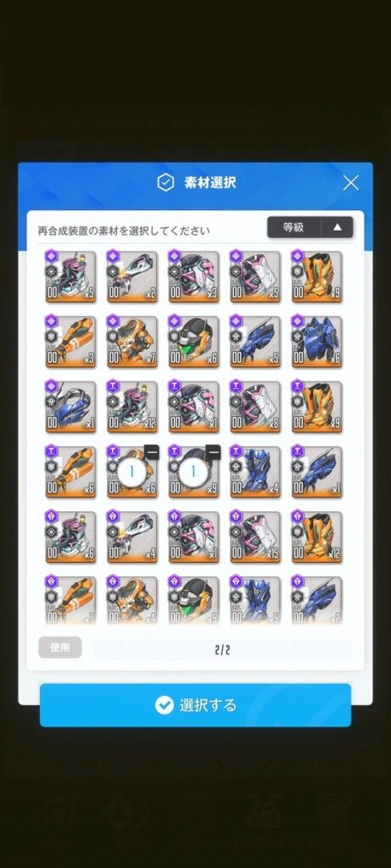Tap the blue helmet material with x1

click(70, 407)
